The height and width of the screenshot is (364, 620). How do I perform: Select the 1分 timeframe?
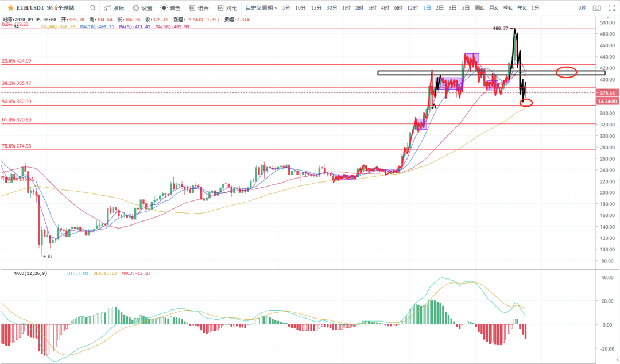pyautogui.click(x=536, y=8)
